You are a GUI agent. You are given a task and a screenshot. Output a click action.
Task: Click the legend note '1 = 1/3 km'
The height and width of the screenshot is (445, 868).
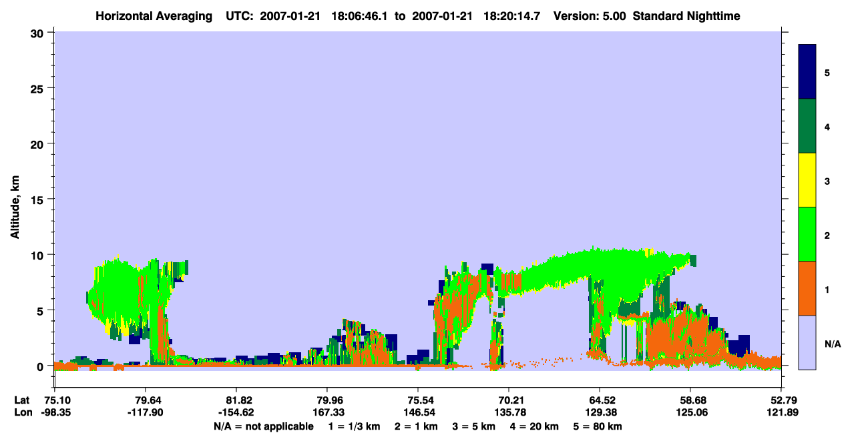354,426
